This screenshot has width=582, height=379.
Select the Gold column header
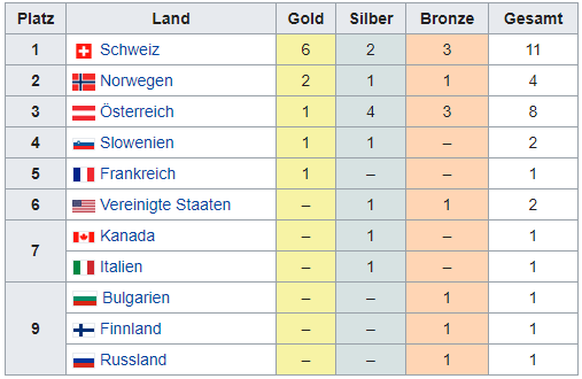coord(306,19)
